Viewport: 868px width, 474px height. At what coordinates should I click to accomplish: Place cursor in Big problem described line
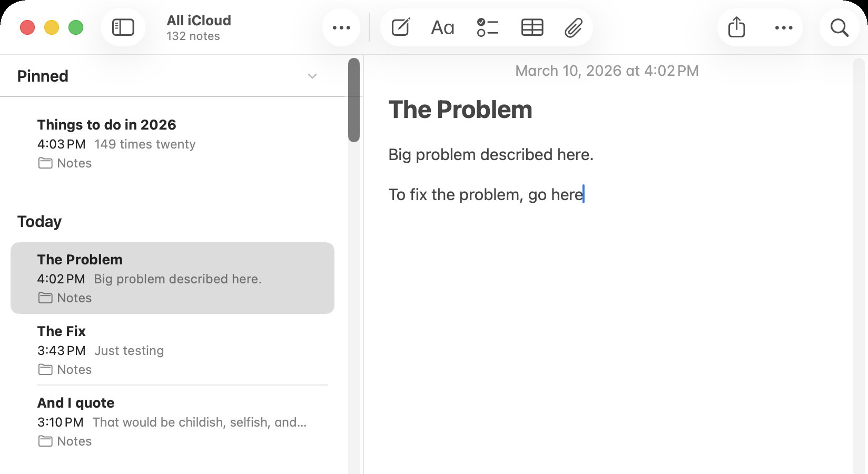490,155
